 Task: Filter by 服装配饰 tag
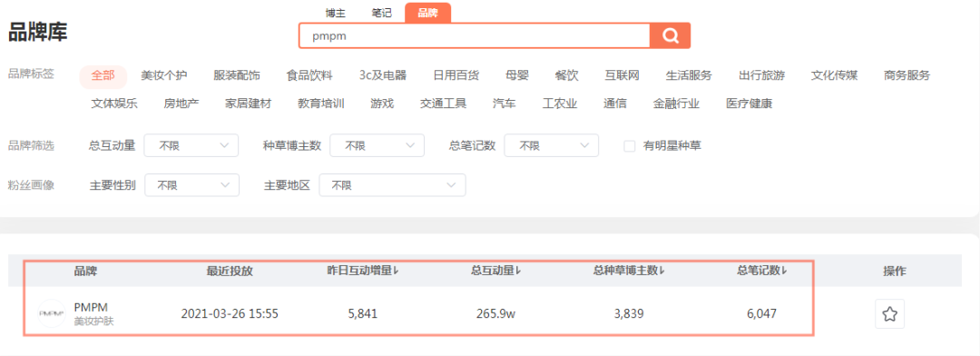[x=237, y=75]
